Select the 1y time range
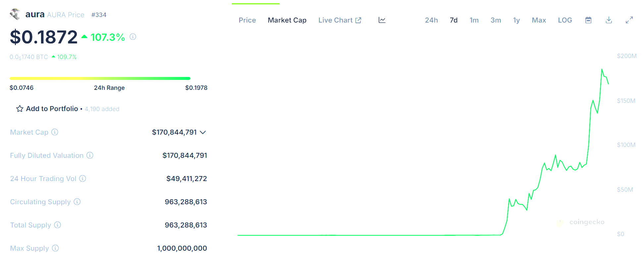 pyautogui.click(x=516, y=20)
